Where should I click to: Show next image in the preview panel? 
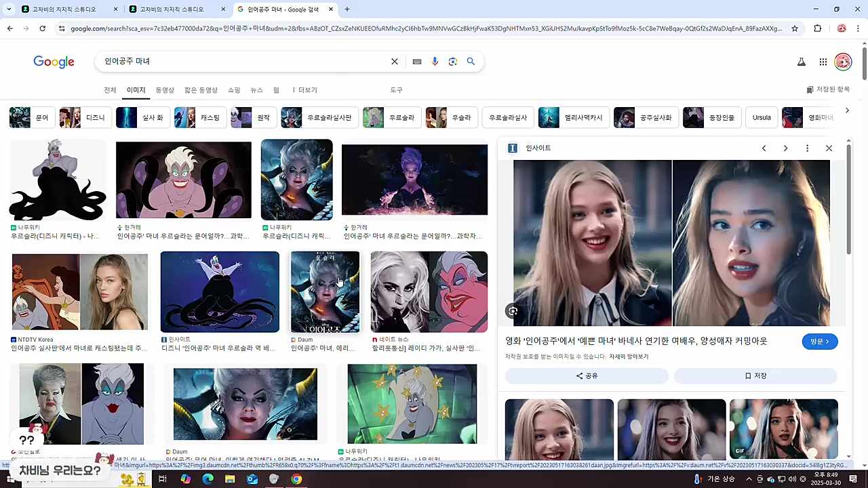[x=785, y=148]
